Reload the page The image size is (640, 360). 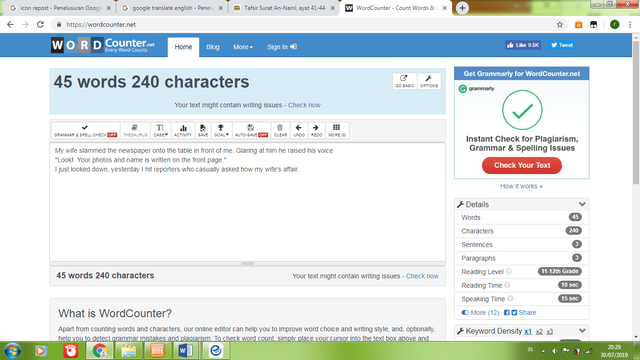(40, 24)
